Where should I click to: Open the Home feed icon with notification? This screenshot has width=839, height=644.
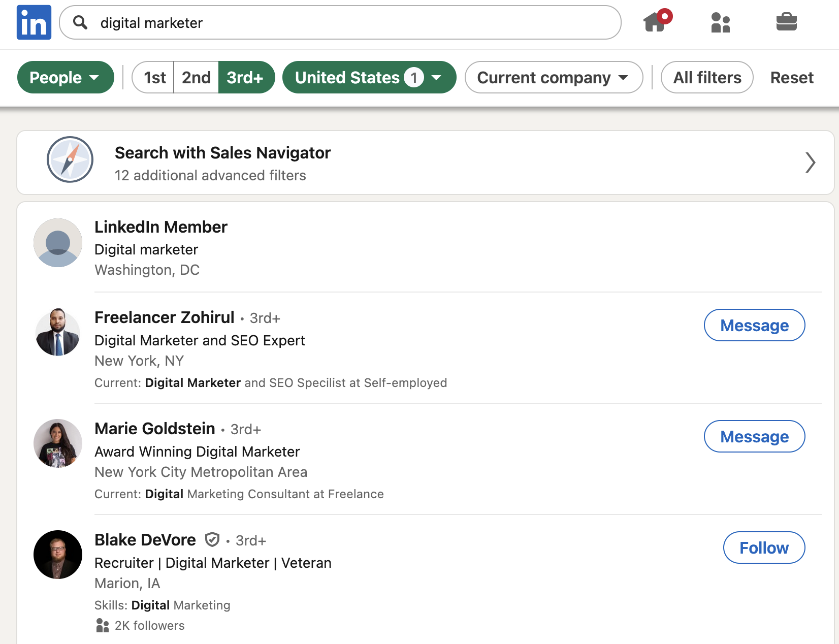click(x=657, y=21)
